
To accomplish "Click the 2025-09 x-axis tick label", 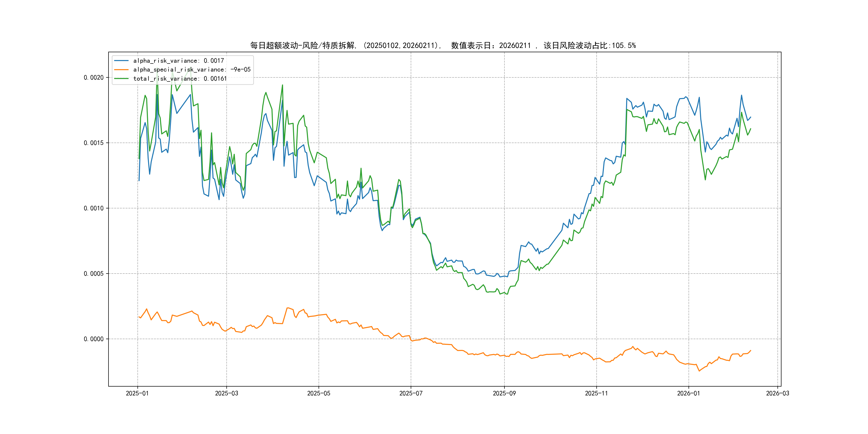I will 504,393.
